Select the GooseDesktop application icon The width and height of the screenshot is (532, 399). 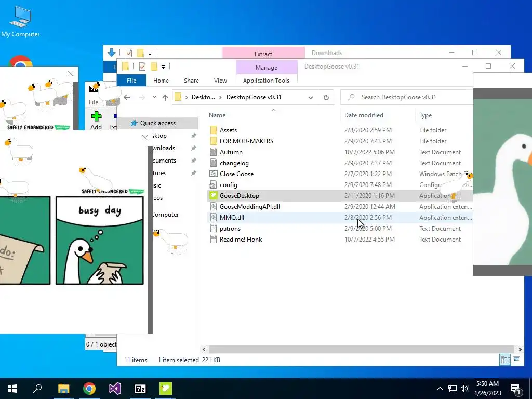tap(214, 196)
